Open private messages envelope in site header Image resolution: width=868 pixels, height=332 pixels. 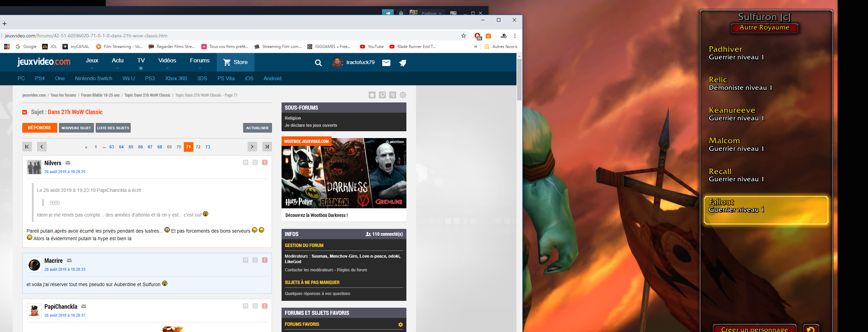pos(386,63)
